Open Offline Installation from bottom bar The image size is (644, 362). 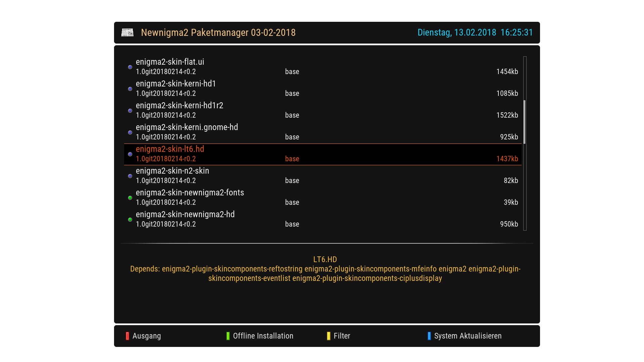pyautogui.click(x=263, y=336)
